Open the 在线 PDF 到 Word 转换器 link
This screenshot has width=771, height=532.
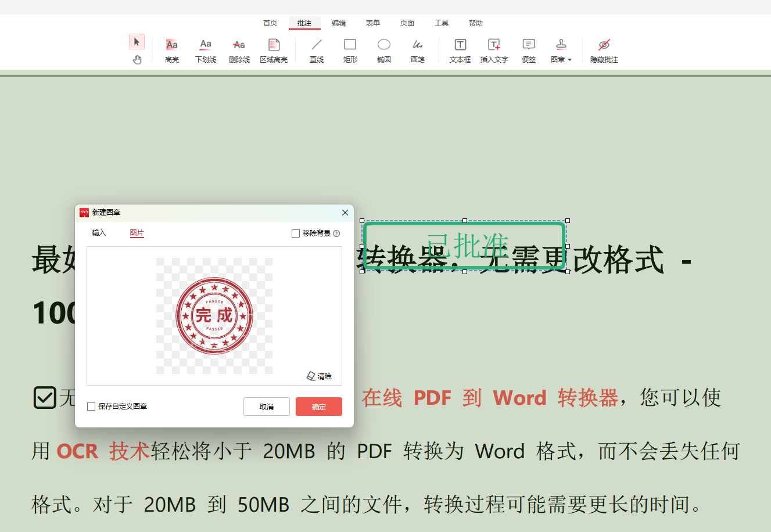coord(490,398)
